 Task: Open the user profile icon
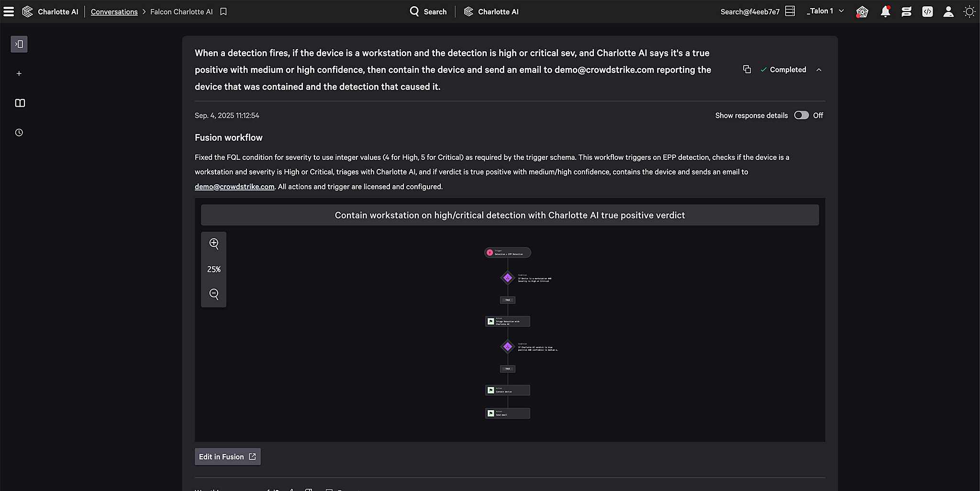948,11
